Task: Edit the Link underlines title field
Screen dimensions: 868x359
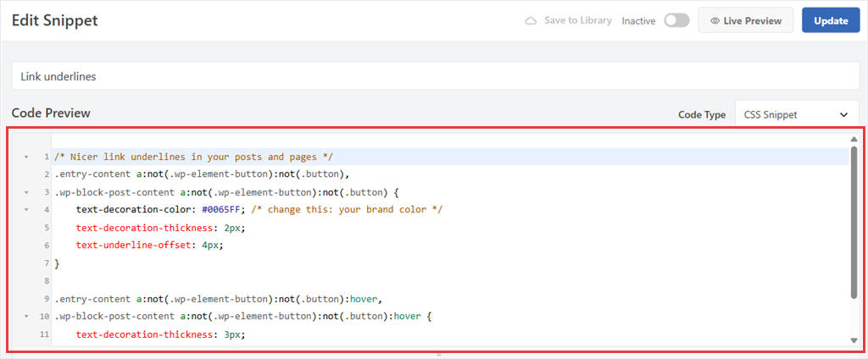Action: tap(435, 76)
